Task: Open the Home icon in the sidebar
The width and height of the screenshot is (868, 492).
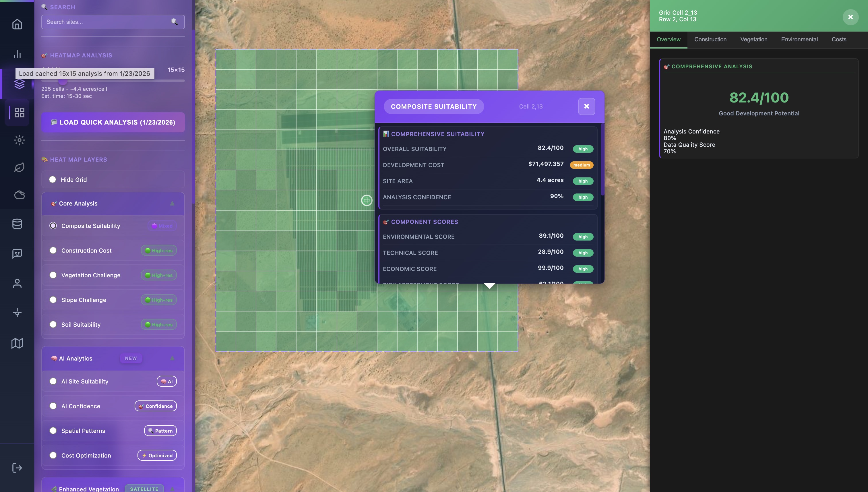Action: click(x=17, y=24)
